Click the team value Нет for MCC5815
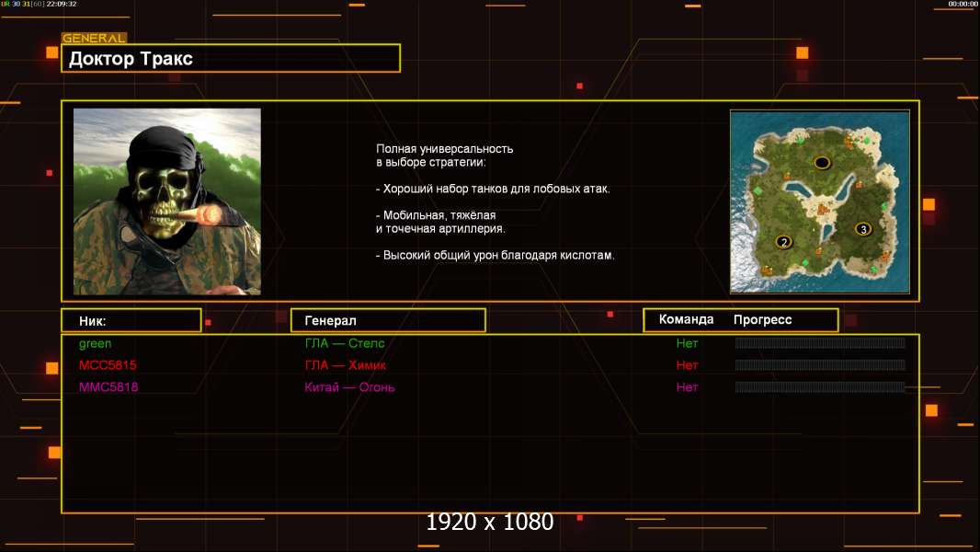 (x=687, y=365)
